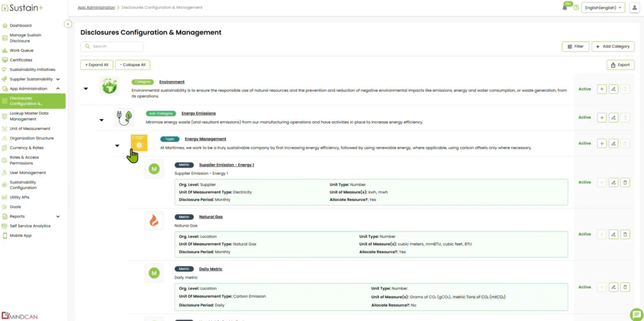Collapse the Environment category arrow

click(86, 89)
